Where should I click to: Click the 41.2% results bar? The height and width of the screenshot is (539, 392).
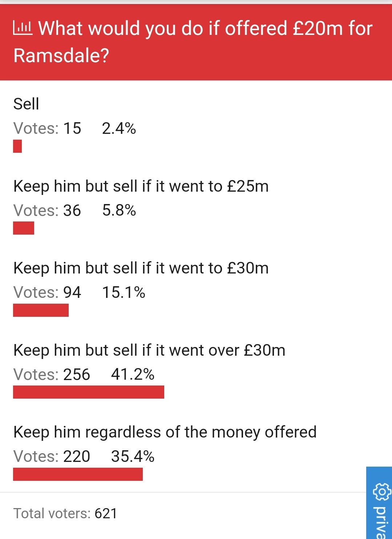tap(89, 392)
